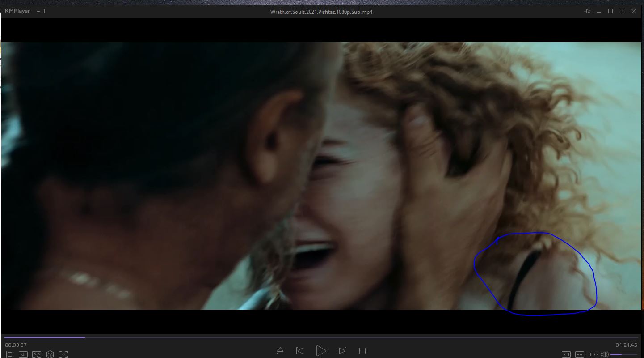Toggle always-on-top pin icon
Image resolution: width=644 pixels, height=358 pixels.
tap(587, 11)
